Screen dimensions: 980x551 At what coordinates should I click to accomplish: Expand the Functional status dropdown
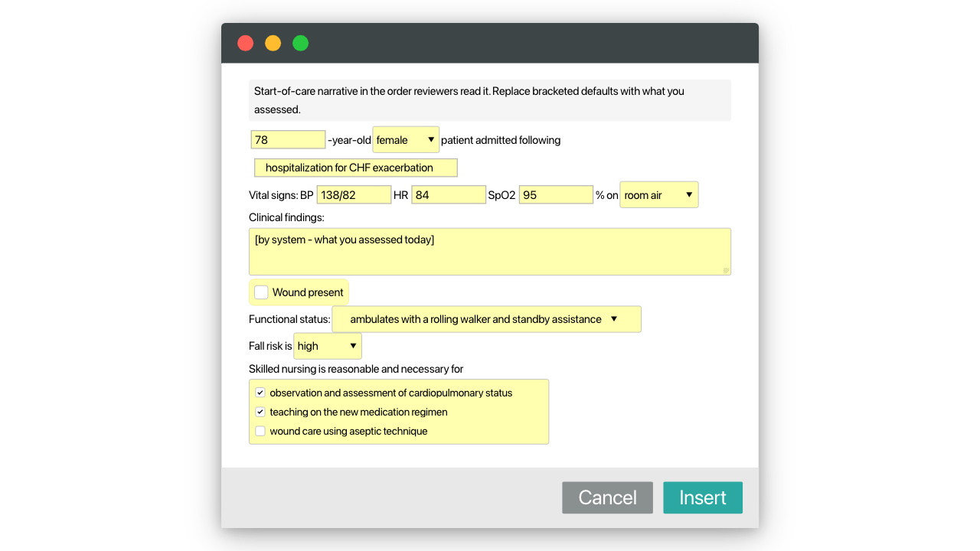pos(486,319)
